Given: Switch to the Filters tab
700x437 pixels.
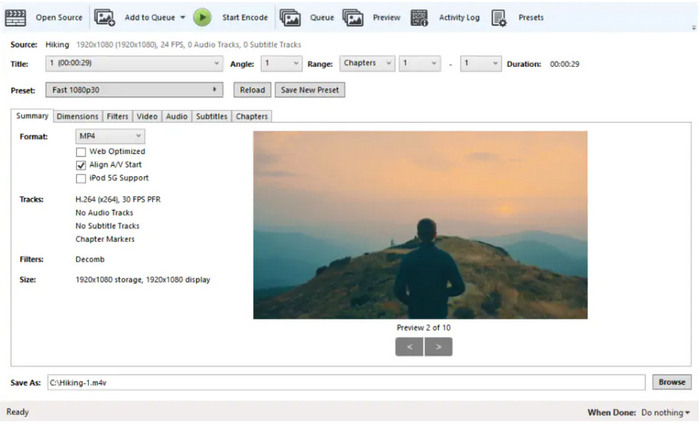Looking at the screenshot, I should coord(117,116).
